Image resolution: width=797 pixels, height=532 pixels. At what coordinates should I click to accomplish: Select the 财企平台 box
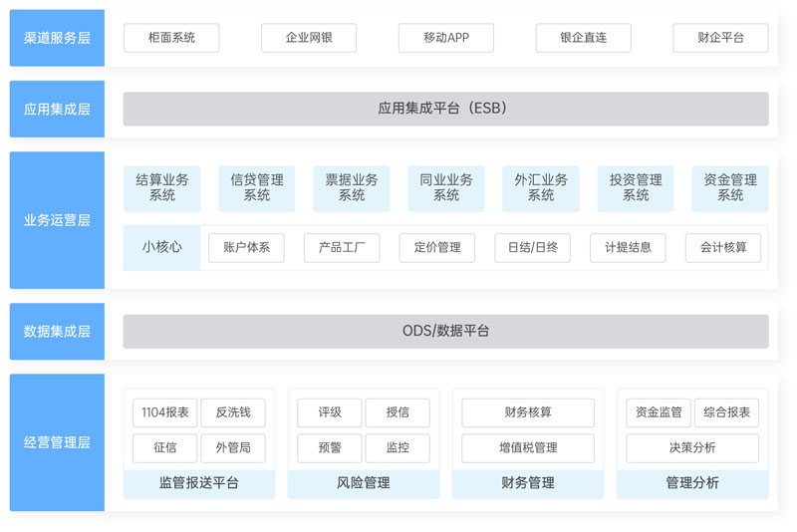720,38
